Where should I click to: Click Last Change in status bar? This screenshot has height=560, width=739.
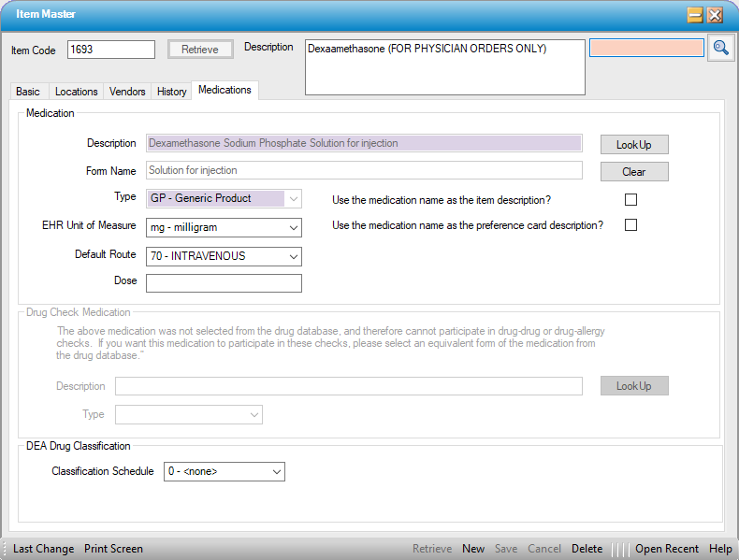(x=43, y=549)
